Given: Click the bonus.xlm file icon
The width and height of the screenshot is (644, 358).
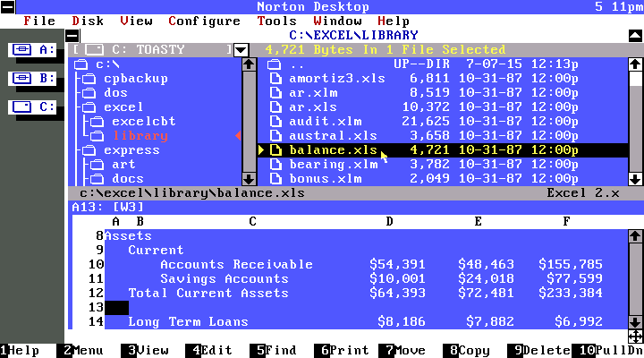Looking at the screenshot, I should (x=275, y=179).
